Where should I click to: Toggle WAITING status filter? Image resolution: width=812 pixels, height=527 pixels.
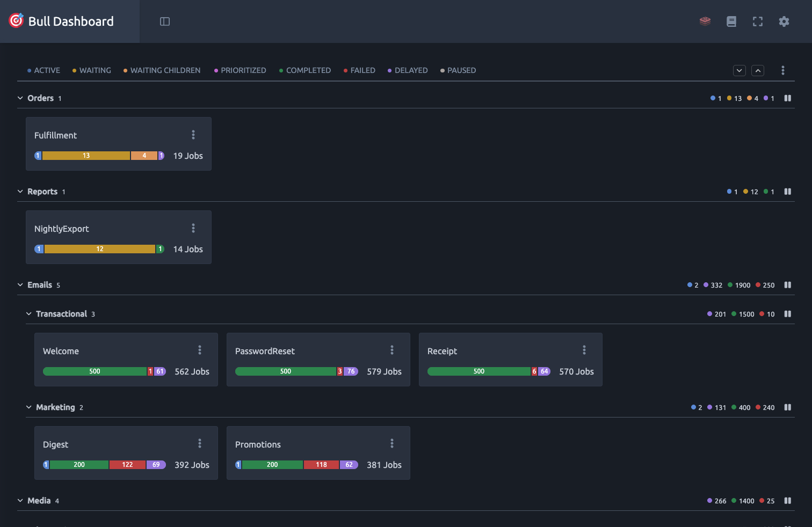[92, 70]
